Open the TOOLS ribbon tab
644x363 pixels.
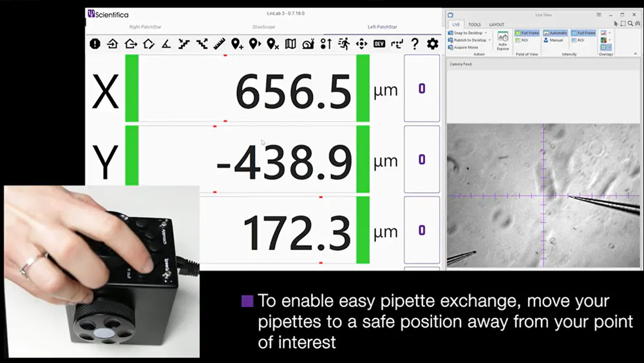coord(474,25)
